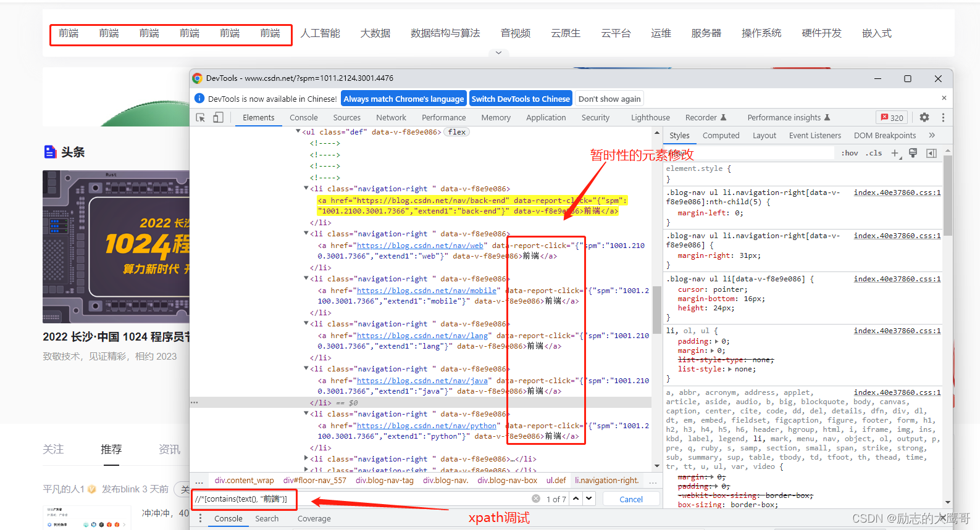This screenshot has height=530, width=980.
Task: Go to previous search match
Action: [576, 499]
